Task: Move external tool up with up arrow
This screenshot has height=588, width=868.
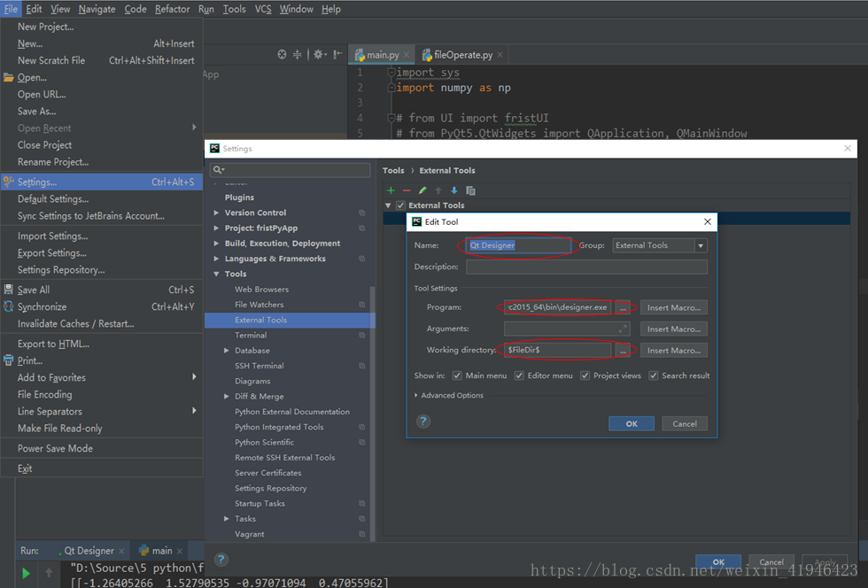Action: point(438,190)
